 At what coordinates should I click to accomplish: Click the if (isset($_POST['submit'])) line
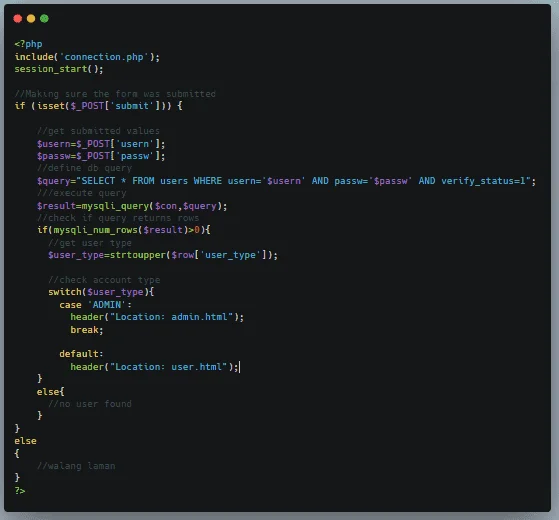click(98, 106)
